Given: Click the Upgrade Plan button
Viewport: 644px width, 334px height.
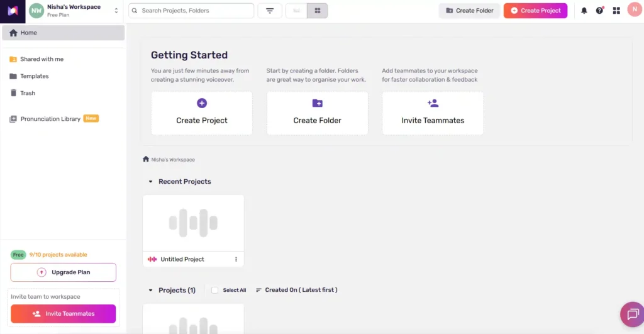Looking at the screenshot, I should (x=64, y=272).
